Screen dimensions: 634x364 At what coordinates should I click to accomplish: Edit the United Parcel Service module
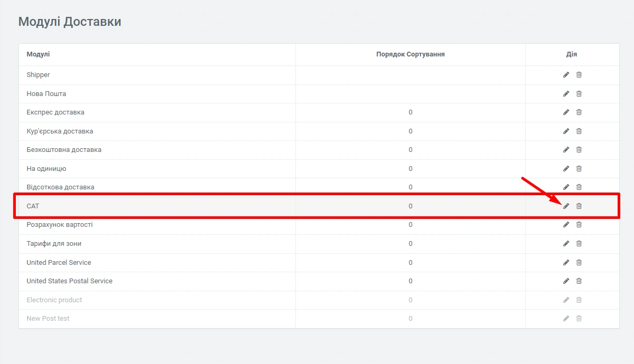pos(566,263)
